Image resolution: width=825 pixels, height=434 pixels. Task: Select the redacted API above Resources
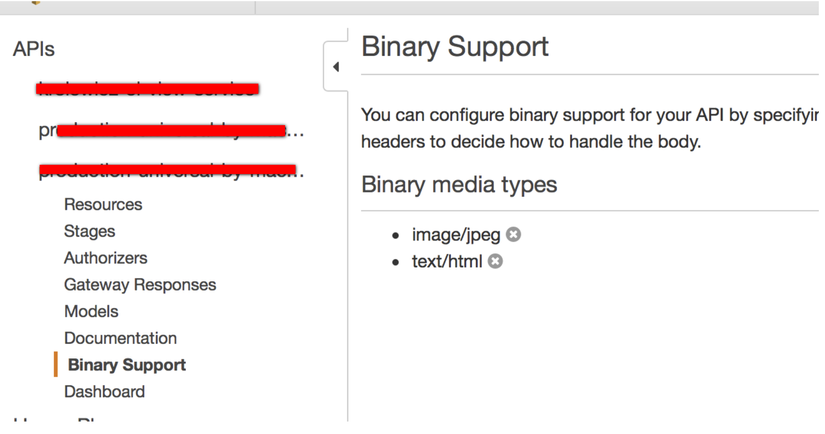click(171, 171)
